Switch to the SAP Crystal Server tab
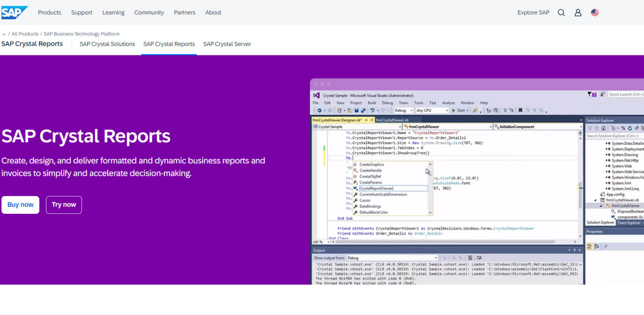Screen dimensions: 644x315 [227, 44]
